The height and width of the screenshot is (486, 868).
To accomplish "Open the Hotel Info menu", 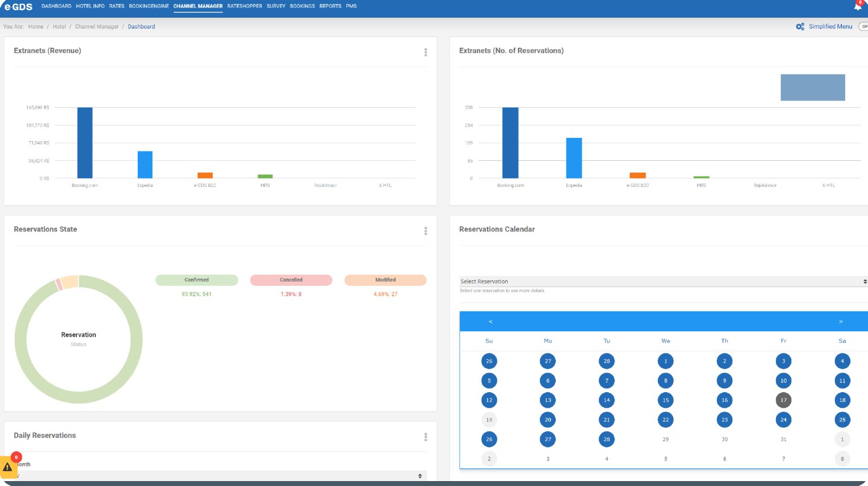I will [x=90, y=7].
